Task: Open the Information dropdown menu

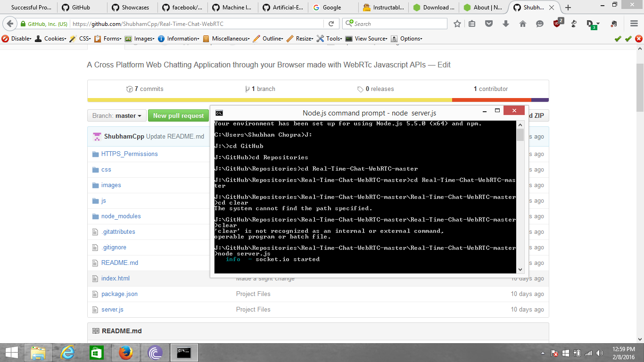Action: 179,39
